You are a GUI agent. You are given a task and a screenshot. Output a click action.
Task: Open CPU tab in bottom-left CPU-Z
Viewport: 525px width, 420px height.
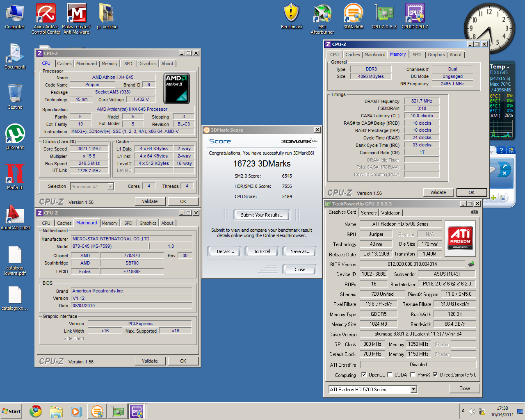(x=46, y=223)
